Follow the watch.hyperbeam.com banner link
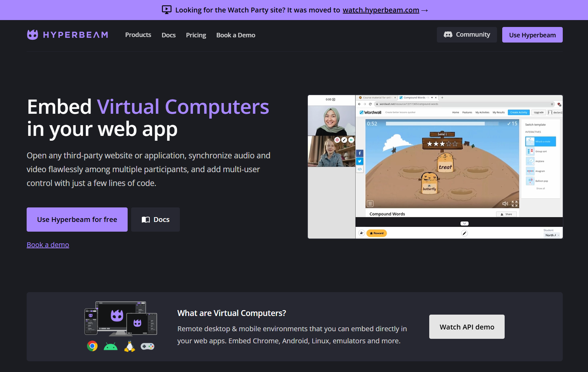588x372 pixels. (381, 10)
